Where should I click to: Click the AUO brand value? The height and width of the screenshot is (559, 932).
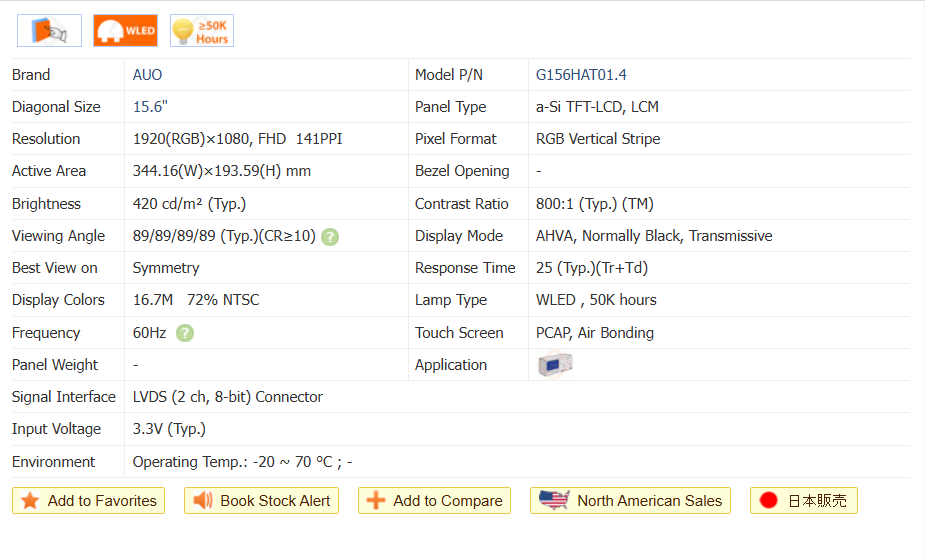click(x=147, y=75)
